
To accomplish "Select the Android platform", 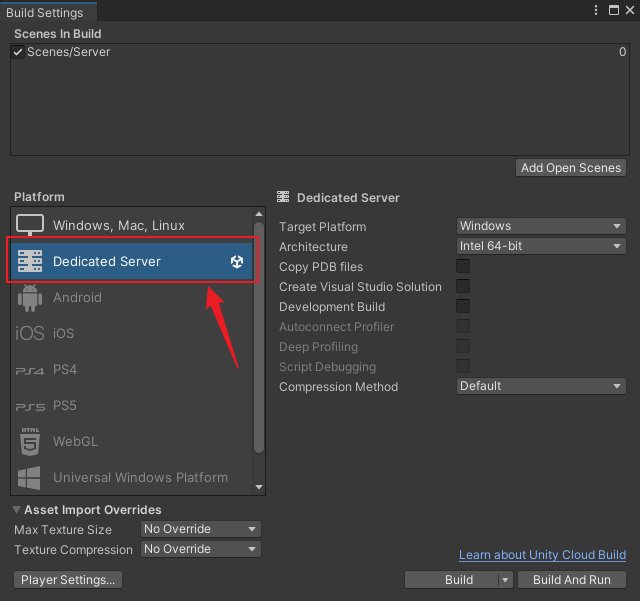I will (132, 298).
